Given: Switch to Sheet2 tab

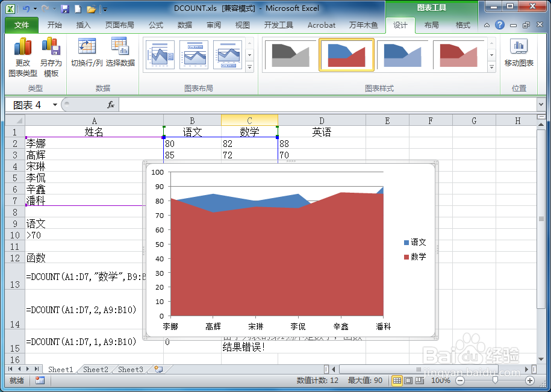Looking at the screenshot, I should (96, 370).
